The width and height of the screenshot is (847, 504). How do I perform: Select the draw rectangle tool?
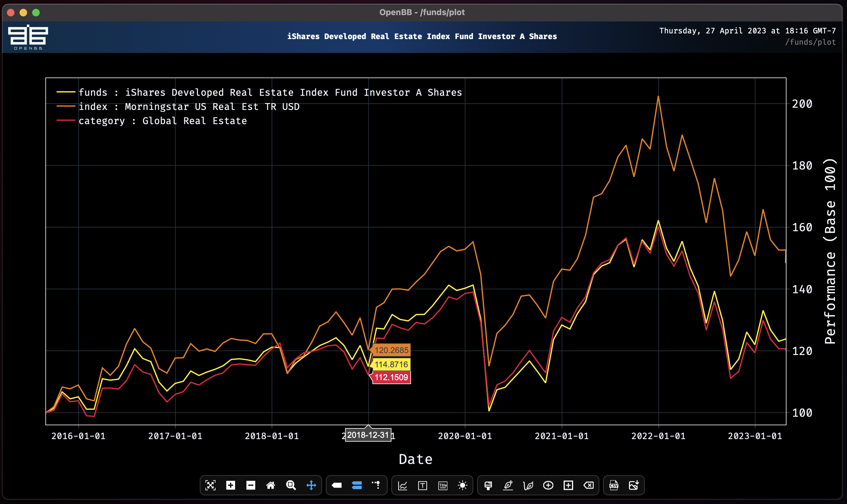point(568,485)
